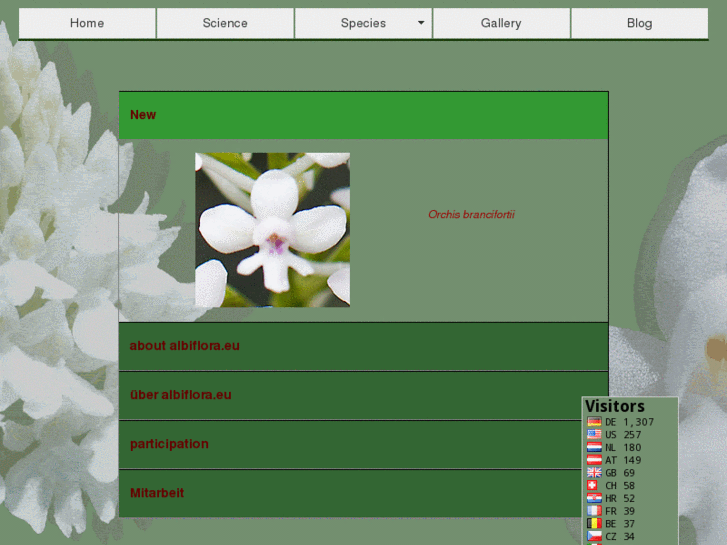This screenshot has width=727, height=545.
Task: Click the Visitors widget heading
Action: pyautogui.click(x=615, y=406)
